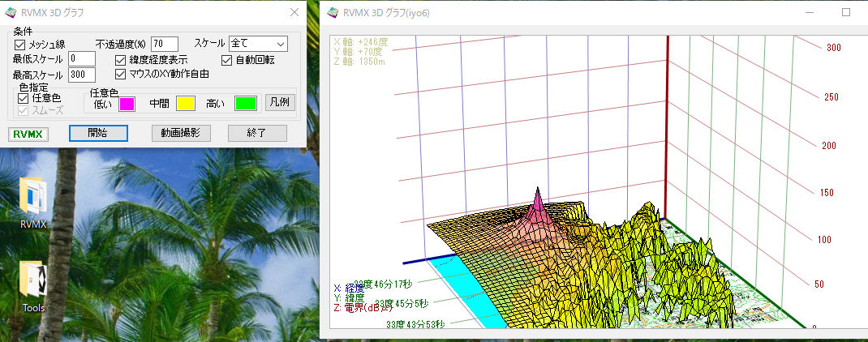Viewport: 868px width, 342px height.
Task: Toggle the 緯度経度表示 checkbox
Action: point(121,59)
